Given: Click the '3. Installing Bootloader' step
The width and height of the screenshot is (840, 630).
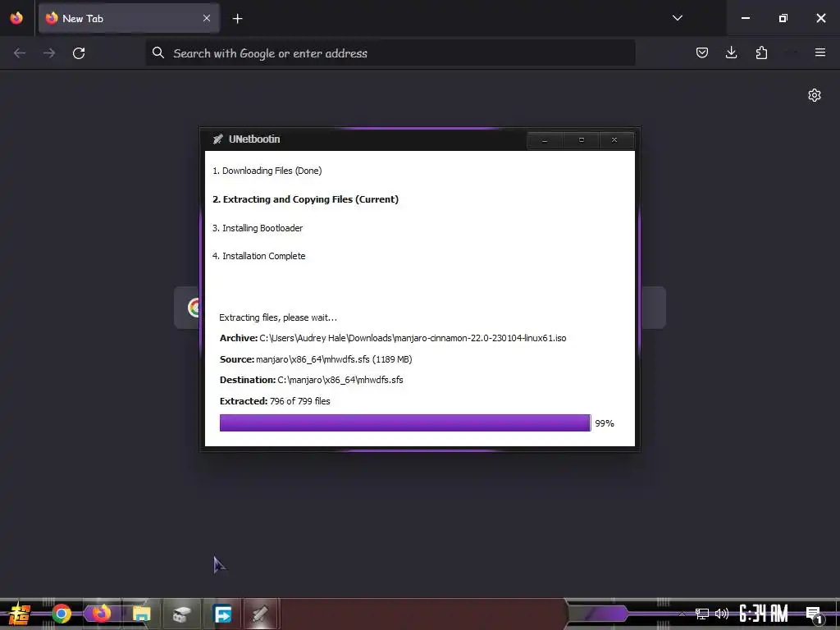Looking at the screenshot, I should [x=257, y=228].
